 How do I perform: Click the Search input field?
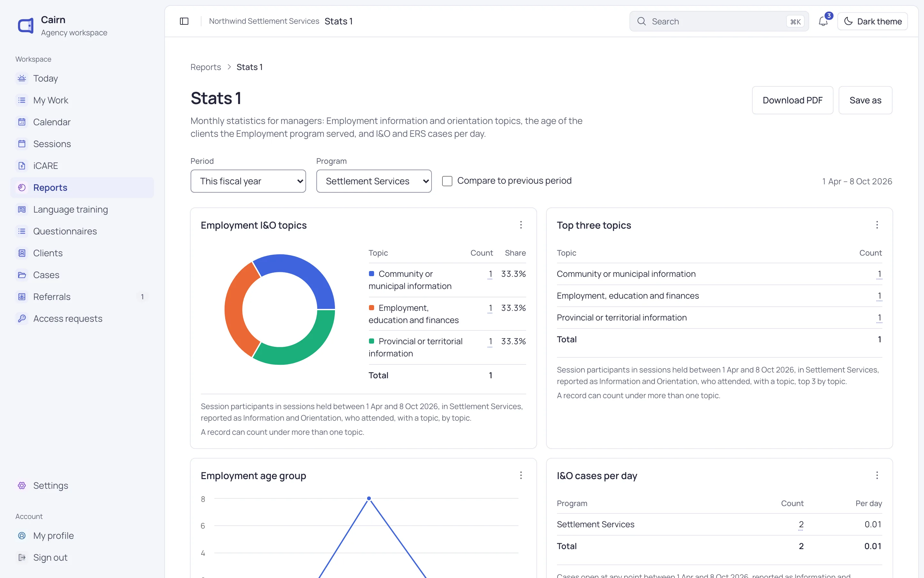pos(719,22)
